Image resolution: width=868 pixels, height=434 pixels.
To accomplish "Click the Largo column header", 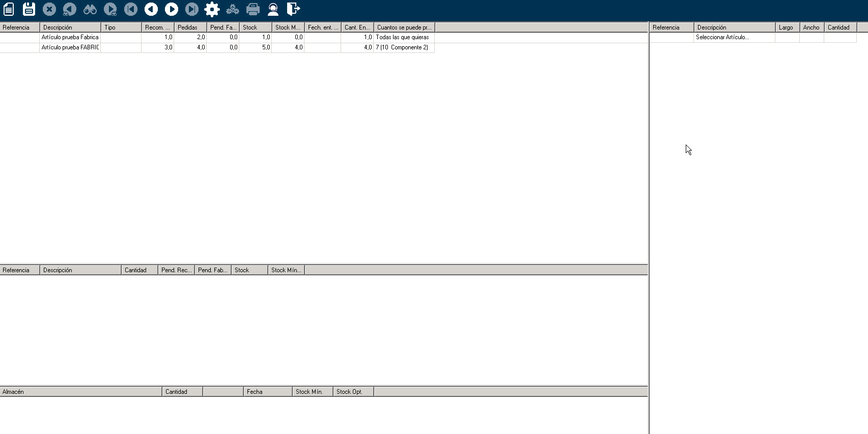I will click(787, 27).
